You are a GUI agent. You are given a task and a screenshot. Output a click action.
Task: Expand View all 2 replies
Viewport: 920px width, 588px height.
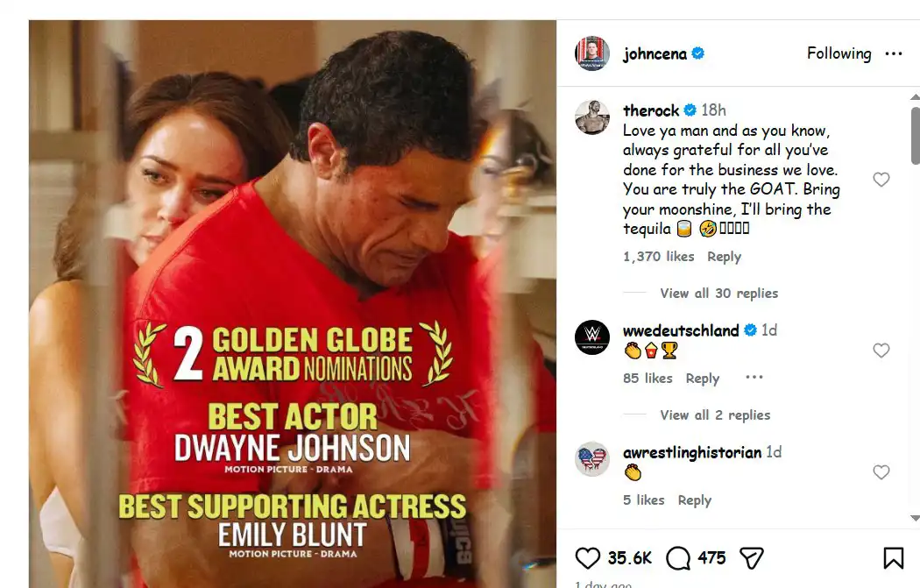[x=715, y=414]
